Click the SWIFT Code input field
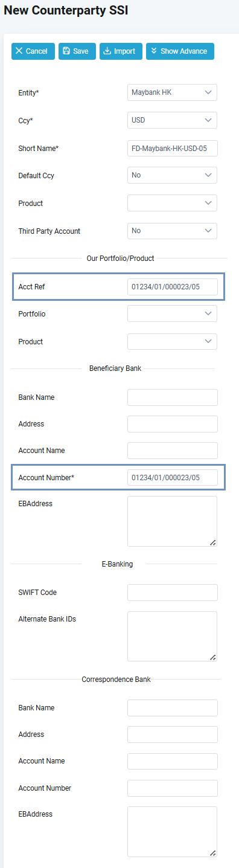239x868 pixels. tap(172, 593)
